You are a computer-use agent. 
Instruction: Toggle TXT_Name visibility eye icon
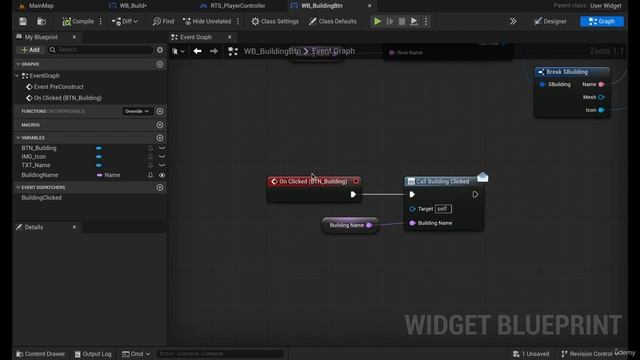[162, 165]
